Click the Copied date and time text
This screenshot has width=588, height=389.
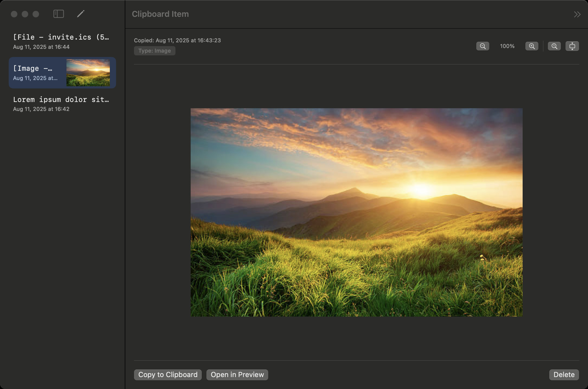[x=177, y=40]
